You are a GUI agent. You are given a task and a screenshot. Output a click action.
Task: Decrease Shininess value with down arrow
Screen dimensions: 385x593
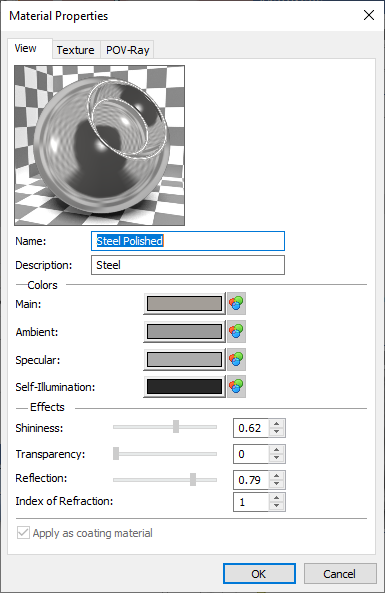coord(277,432)
